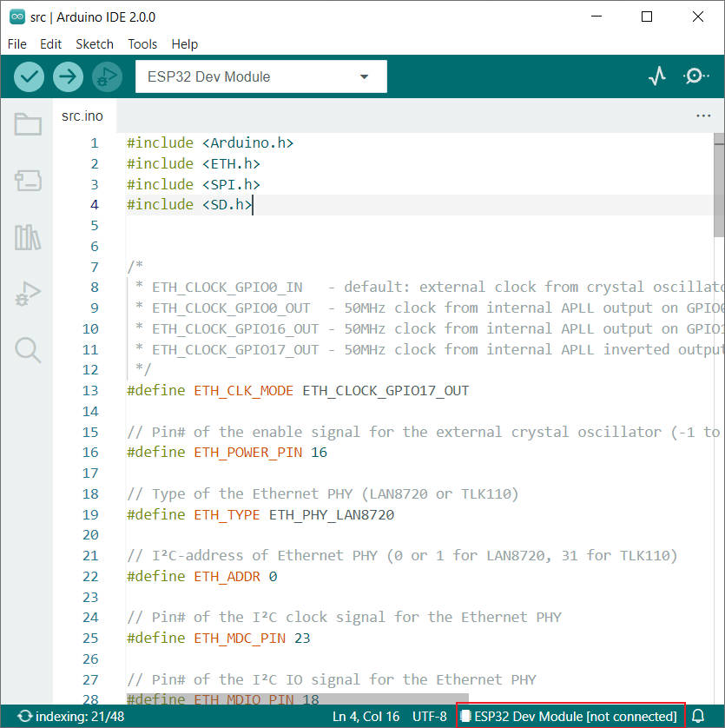Image resolution: width=725 pixels, height=728 pixels.
Task: Click the indexing progress spinner icon
Action: [24, 717]
